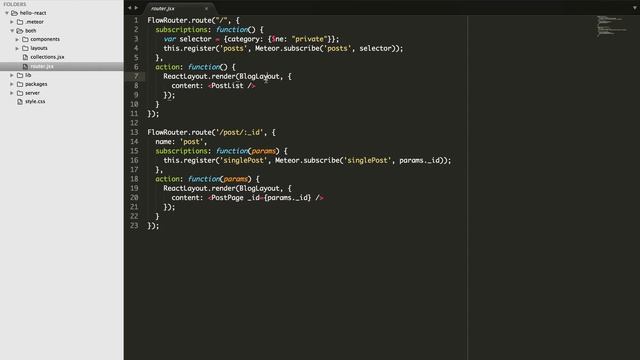Expand the .meteor folder arrow
640x360 pixels.
tap(12, 22)
